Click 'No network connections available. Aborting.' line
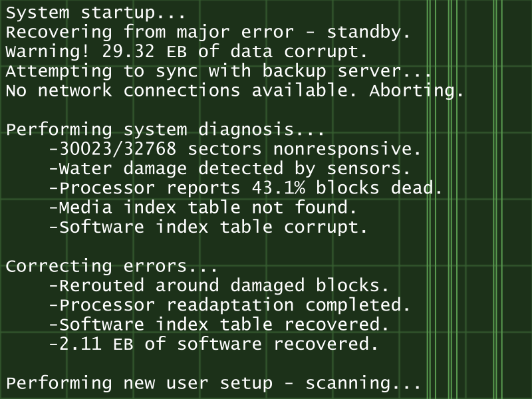The image size is (532, 399). click(235, 91)
